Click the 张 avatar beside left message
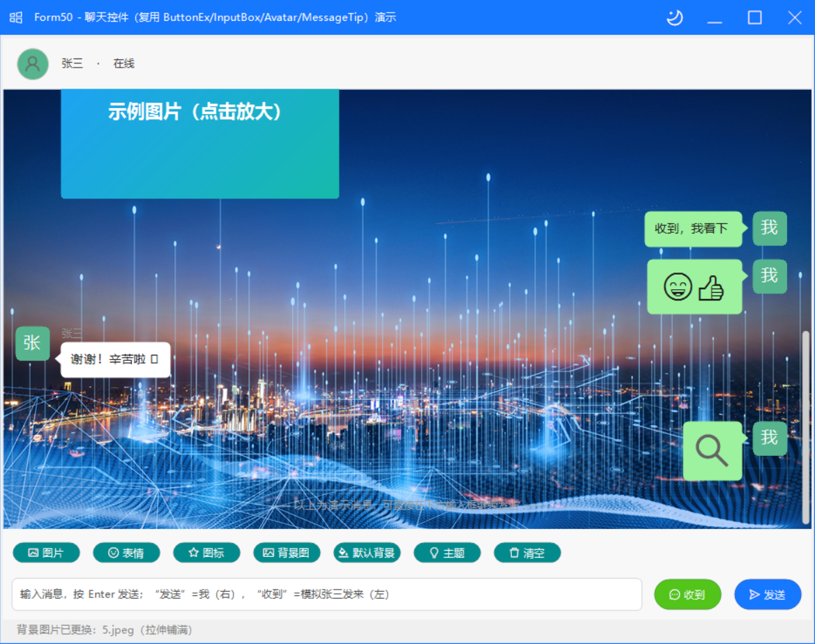The height and width of the screenshot is (644, 815). (32, 344)
